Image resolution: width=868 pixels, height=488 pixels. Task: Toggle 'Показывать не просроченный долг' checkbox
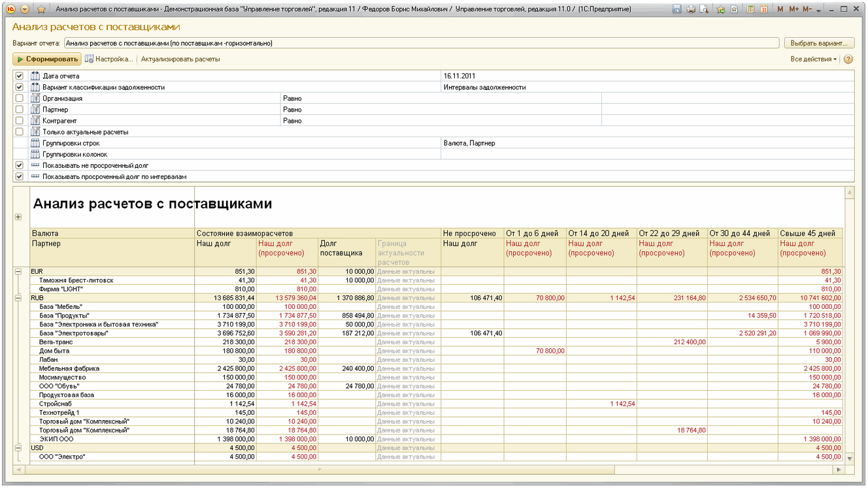[19, 165]
